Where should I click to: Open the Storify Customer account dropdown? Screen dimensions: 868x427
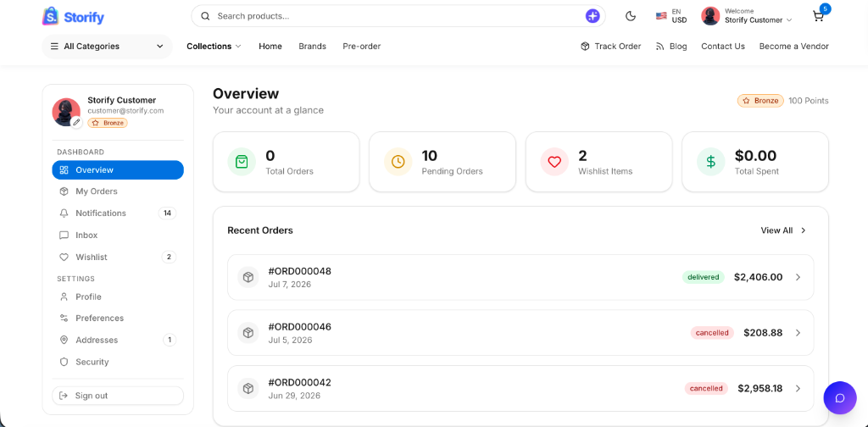(x=747, y=16)
